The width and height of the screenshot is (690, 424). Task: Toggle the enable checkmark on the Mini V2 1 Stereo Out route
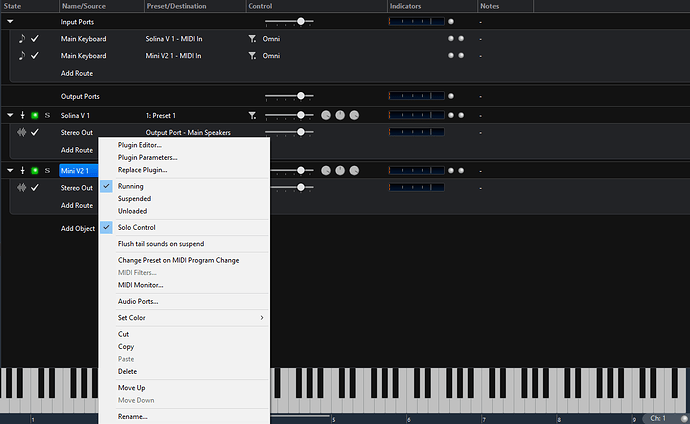pyautogui.click(x=35, y=187)
